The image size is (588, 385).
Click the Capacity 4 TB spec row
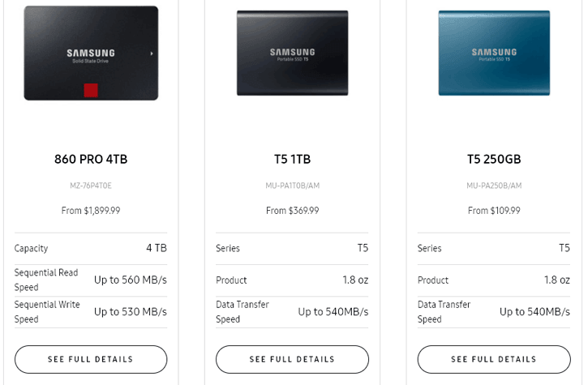[91, 249]
